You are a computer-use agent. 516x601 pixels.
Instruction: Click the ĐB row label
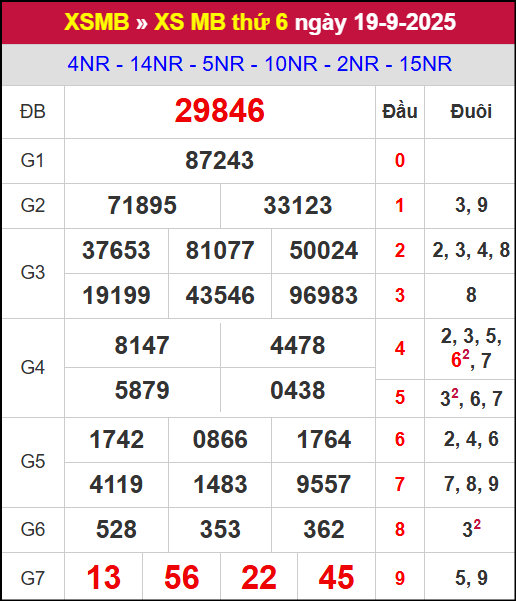[33, 112]
